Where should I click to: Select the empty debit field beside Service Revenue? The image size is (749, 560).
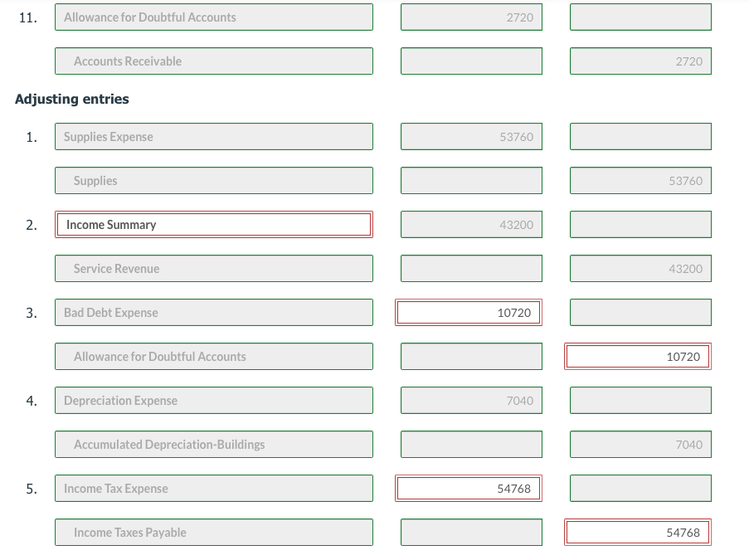(x=471, y=269)
